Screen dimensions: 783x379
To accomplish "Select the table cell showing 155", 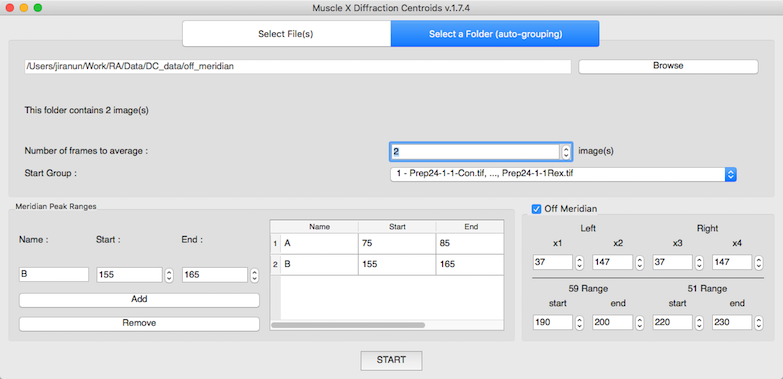I will click(x=397, y=265).
